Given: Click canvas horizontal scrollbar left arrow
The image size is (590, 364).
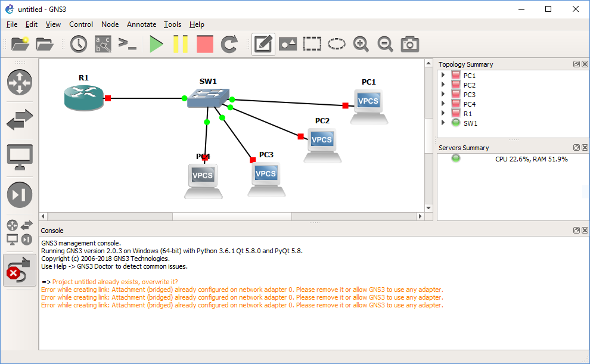Looking at the screenshot, I should (44, 216).
